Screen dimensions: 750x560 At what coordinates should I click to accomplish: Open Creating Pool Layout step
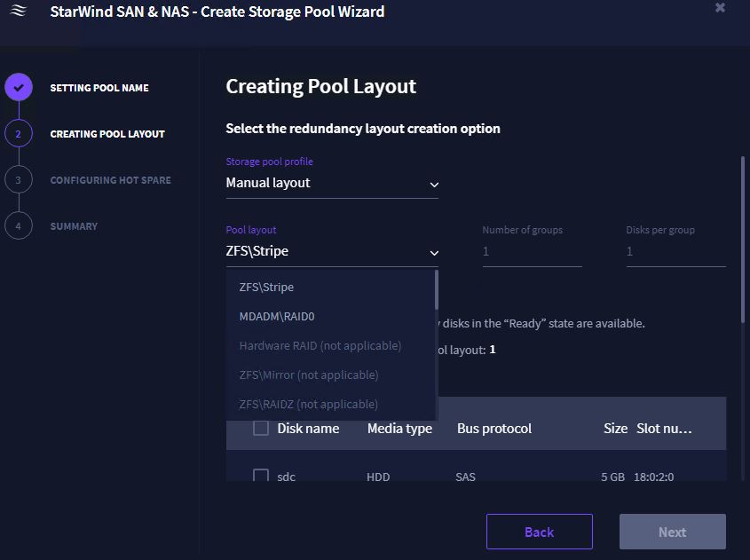click(x=107, y=134)
